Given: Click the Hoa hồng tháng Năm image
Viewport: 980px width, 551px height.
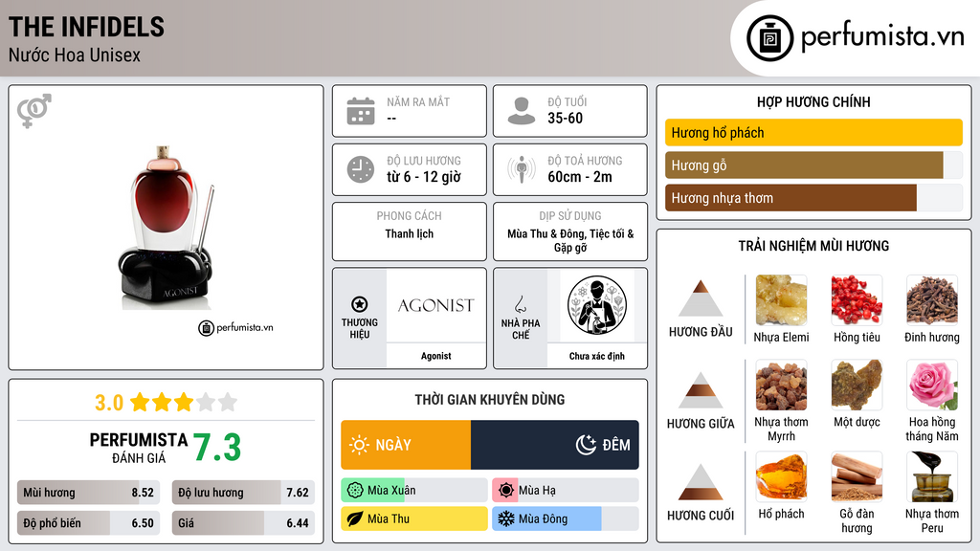Looking at the screenshot, I should click(932, 386).
